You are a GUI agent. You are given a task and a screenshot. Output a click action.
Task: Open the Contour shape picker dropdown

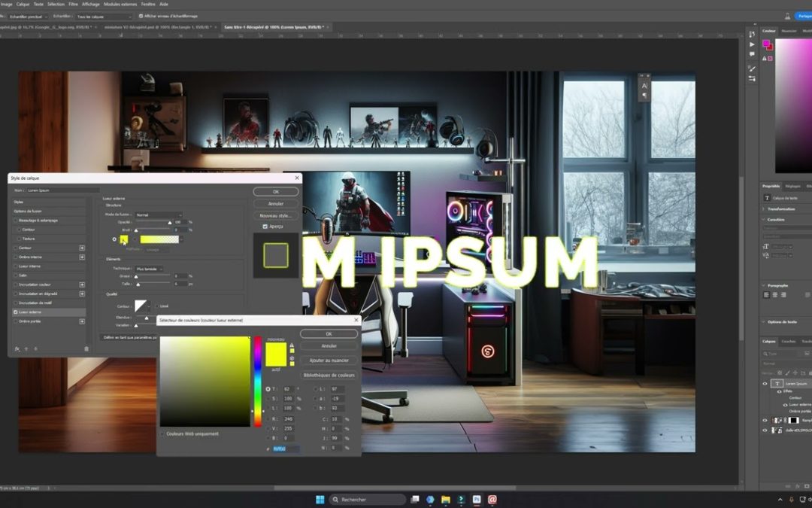[149, 306]
